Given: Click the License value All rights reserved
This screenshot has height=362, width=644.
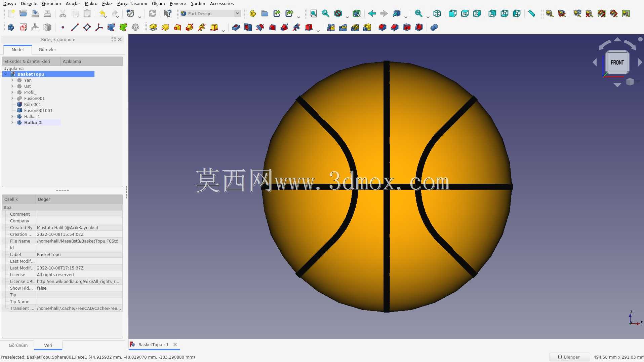Looking at the screenshot, I should coord(79,275).
